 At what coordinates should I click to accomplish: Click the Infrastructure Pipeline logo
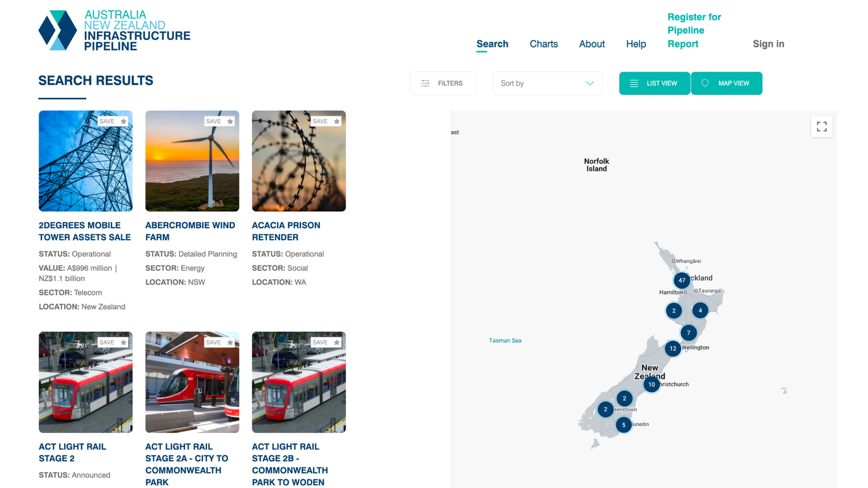coord(114,30)
